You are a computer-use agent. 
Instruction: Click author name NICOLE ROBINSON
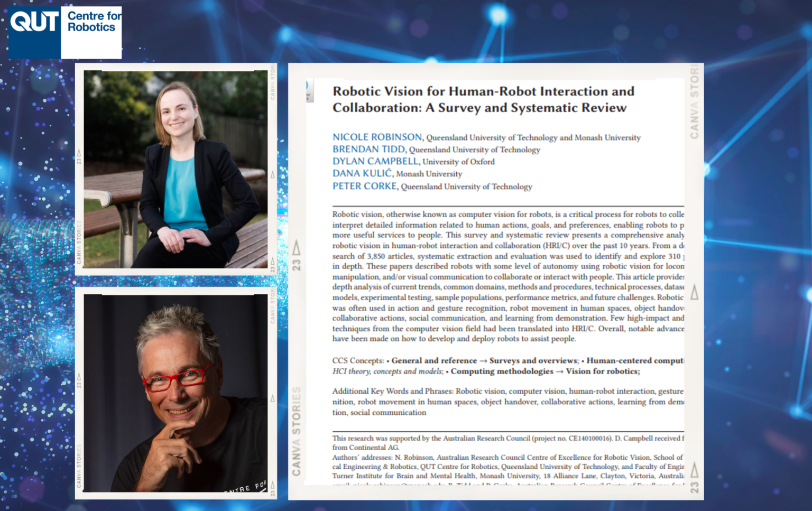click(x=376, y=137)
